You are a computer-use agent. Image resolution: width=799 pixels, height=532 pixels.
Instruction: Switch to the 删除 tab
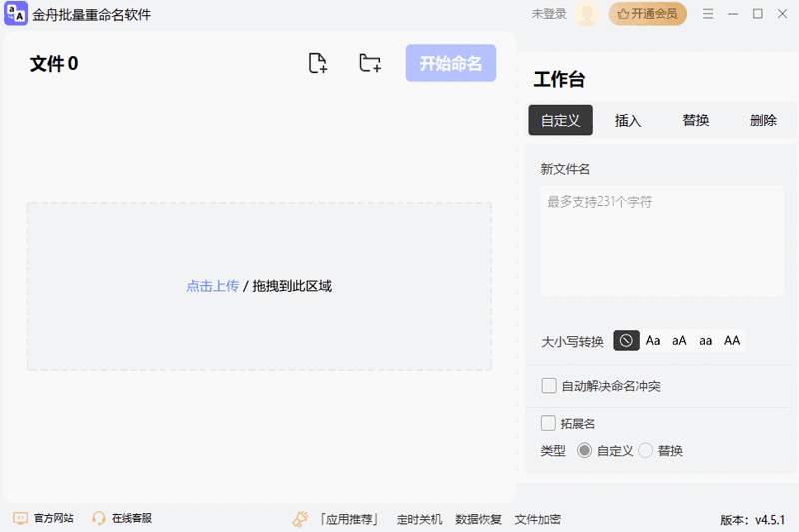(763, 120)
